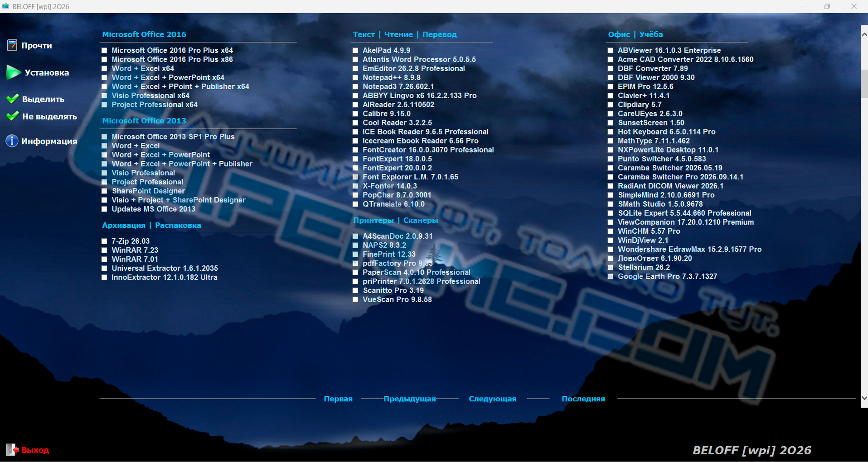Click the FinePrint 12.33 entry
Image resolution: width=868 pixels, height=462 pixels.
pos(389,254)
